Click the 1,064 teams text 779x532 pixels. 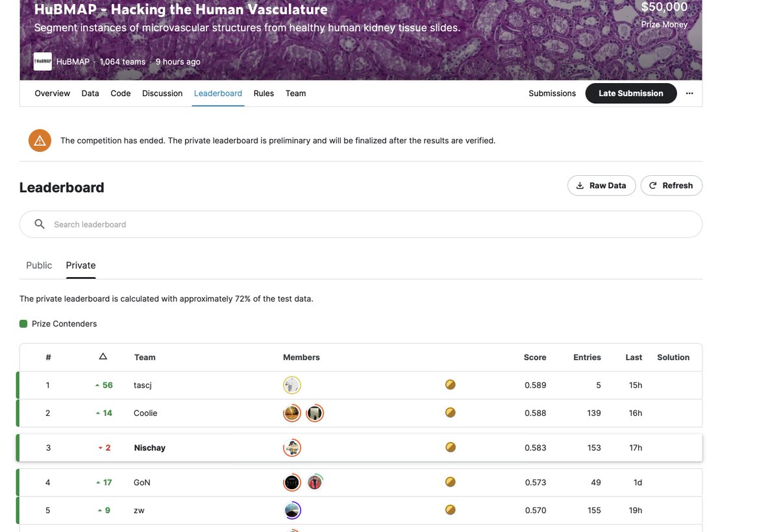pyautogui.click(x=123, y=62)
